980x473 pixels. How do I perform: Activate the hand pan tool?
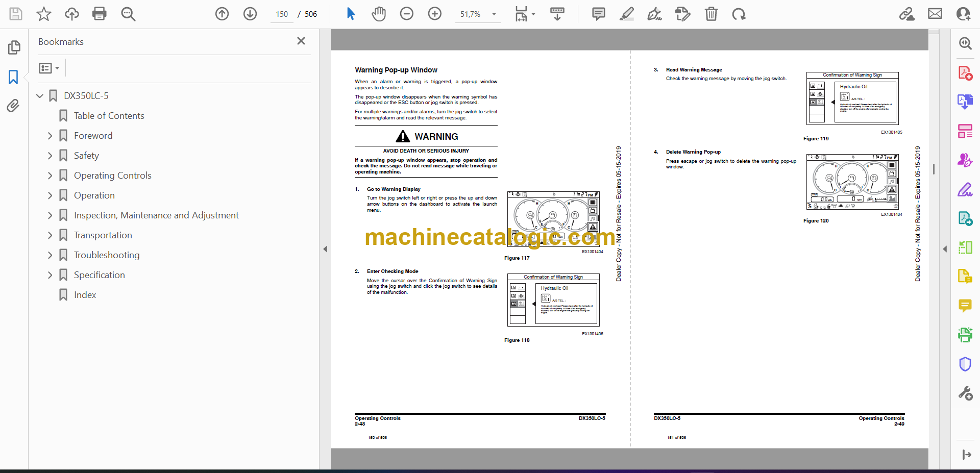coord(379,14)
